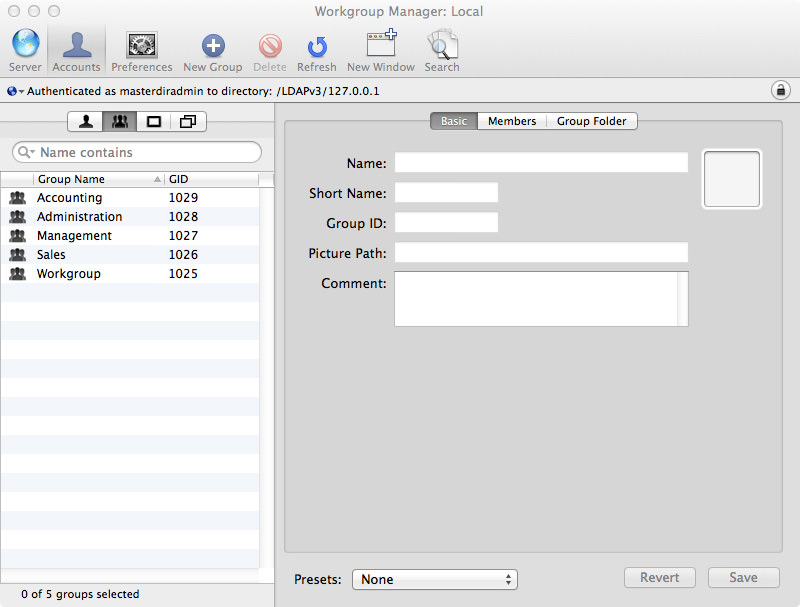This screenshot has width=800, height=607.
Task: Select the Accounts toolbar icon
Action: point(77,50)
